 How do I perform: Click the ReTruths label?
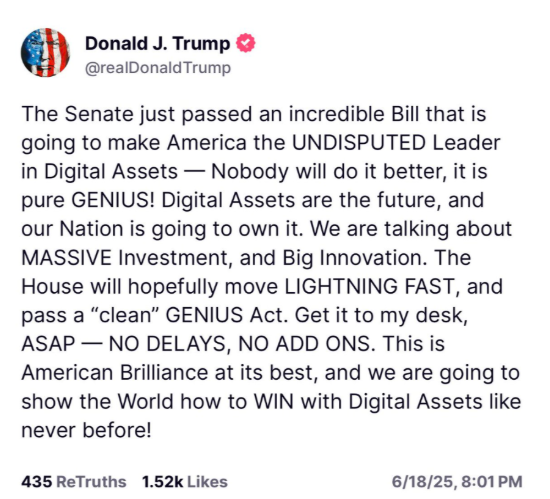coord(91,481)
